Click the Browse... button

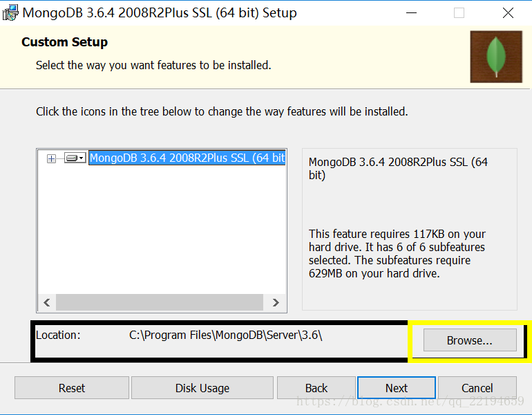click(x=470, y=340)
